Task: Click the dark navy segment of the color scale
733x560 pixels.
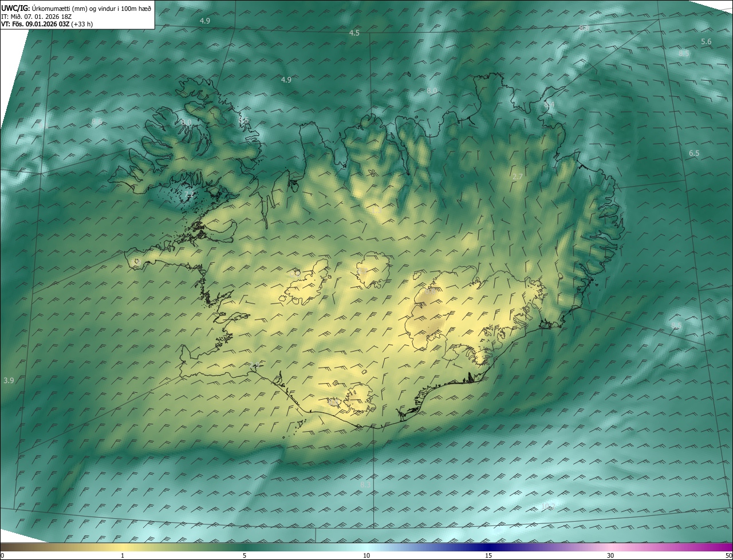Action: pyautogui.click(x=488, y=547)
